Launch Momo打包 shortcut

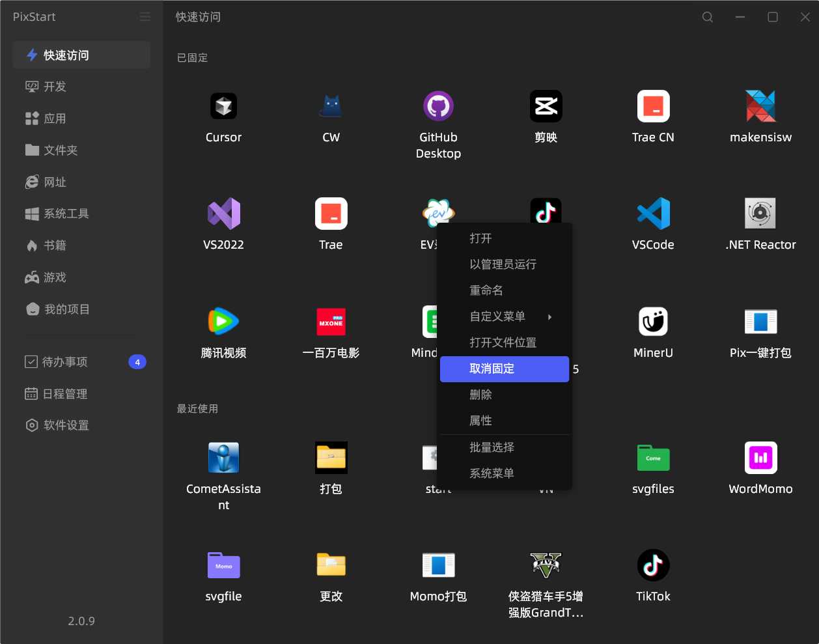click(438, 565)
